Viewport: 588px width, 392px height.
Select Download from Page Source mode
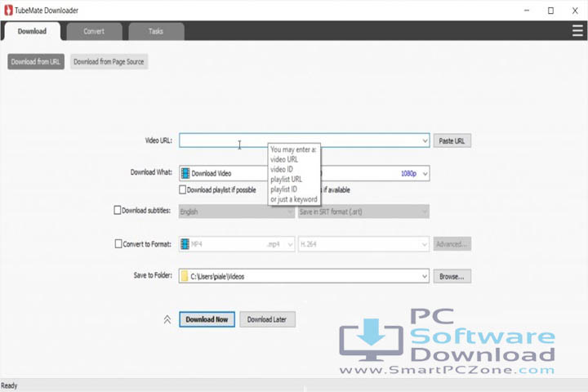tap(109, 61)
